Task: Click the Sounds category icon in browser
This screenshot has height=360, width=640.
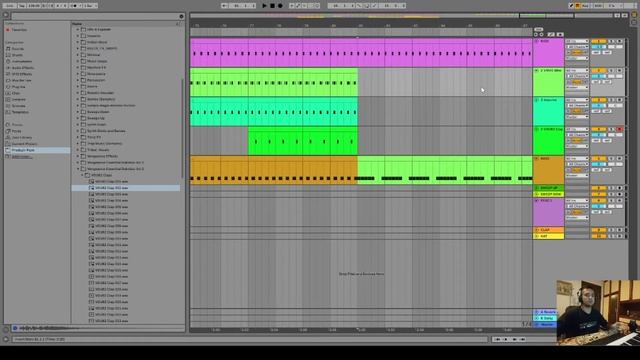Action: click(8, 49)
